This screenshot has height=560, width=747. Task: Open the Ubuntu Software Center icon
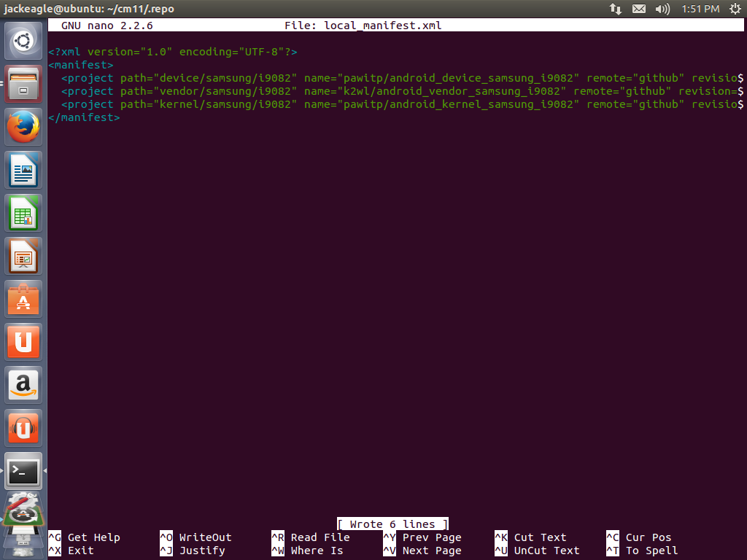tap(23, 299)
